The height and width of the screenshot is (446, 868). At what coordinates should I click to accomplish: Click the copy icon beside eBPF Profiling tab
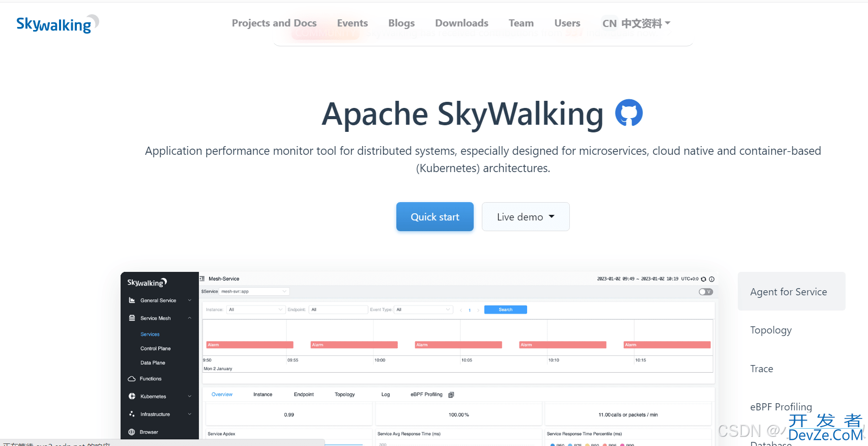pyautogui.click(x=451, y=395)
